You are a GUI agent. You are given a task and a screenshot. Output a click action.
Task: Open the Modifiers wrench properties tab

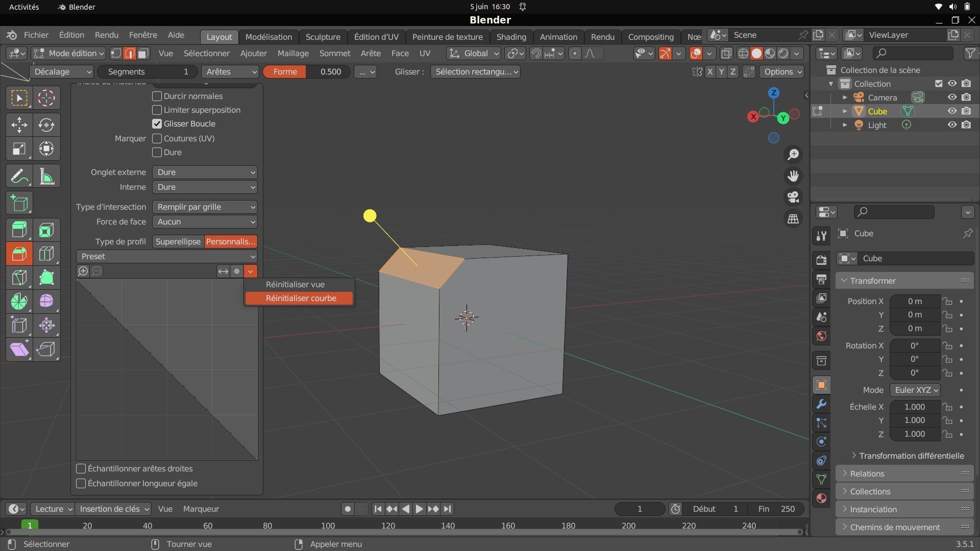click(821, 404)
